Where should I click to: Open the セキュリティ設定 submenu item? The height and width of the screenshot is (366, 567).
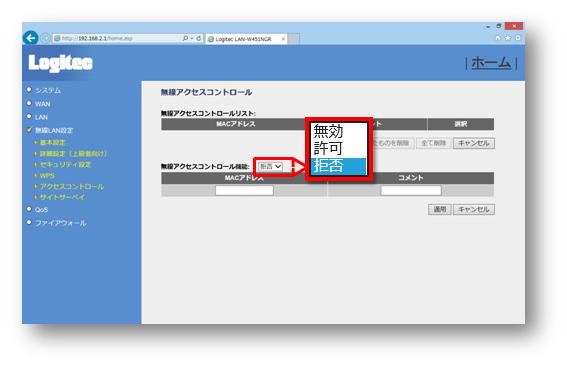point(65,165)
